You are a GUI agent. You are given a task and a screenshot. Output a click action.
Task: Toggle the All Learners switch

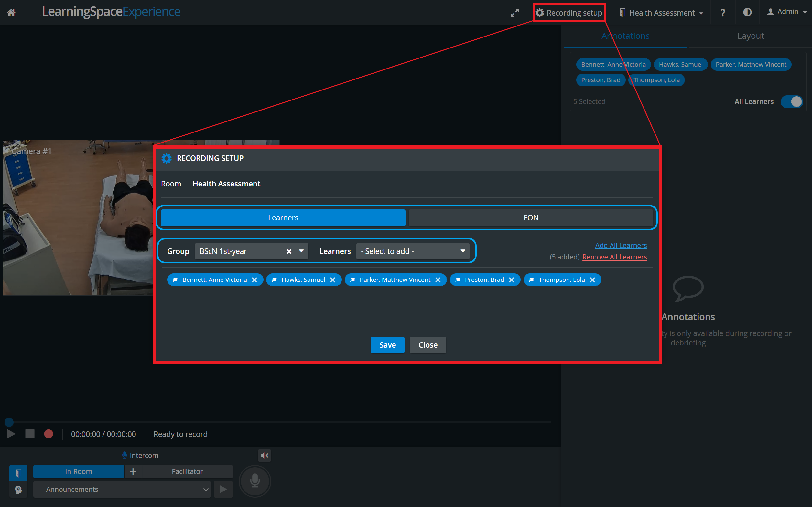click(x=791, y=101)
